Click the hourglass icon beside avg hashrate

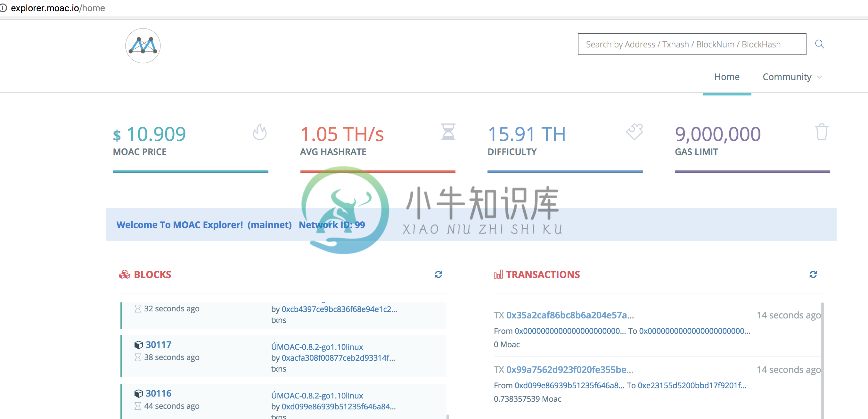point(448,132)
